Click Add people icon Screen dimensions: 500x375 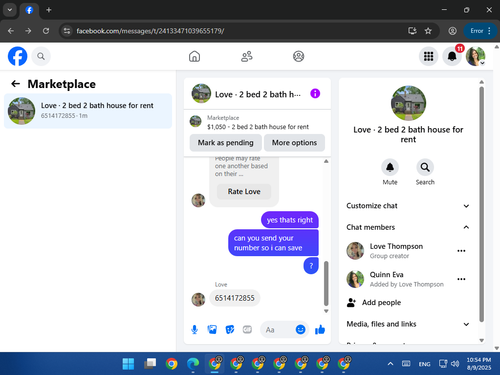pyautogui.click(x=351, y=302)
